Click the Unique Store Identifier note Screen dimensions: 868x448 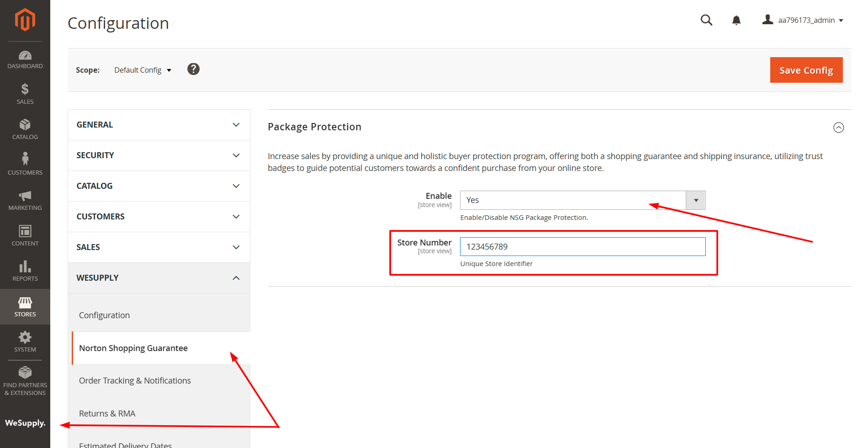coord(496,264)
